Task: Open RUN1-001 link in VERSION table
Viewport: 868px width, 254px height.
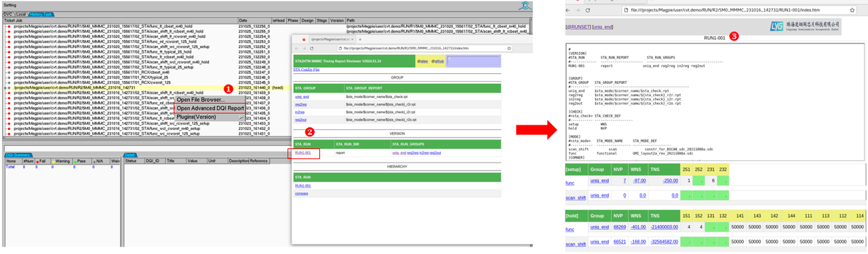Action: 302,153
